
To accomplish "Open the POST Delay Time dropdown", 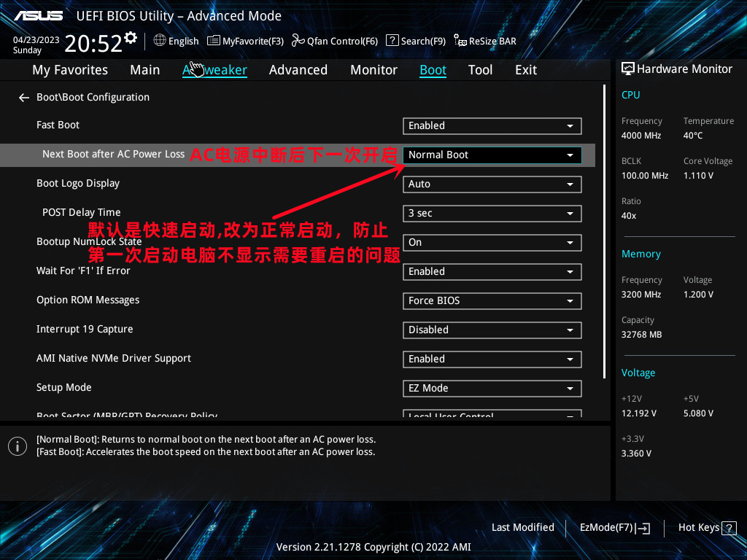I will pos(492,214).
